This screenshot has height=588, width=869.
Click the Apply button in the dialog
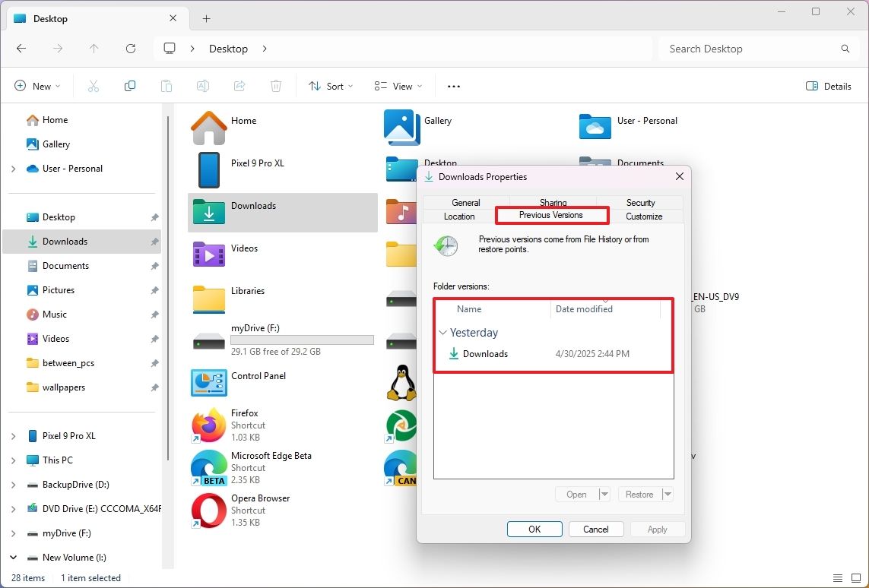pos(657,529)
